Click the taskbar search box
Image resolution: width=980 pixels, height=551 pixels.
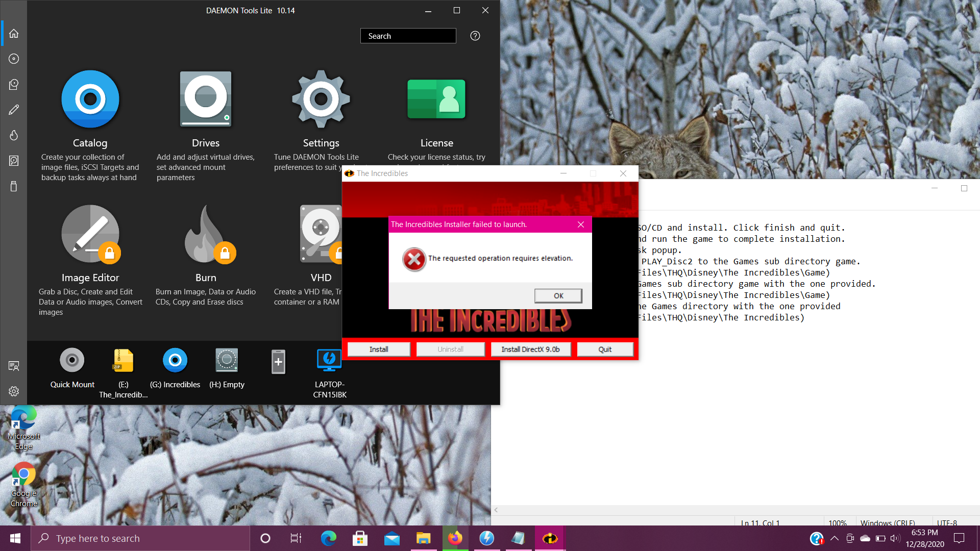click(x=140, y=538)
